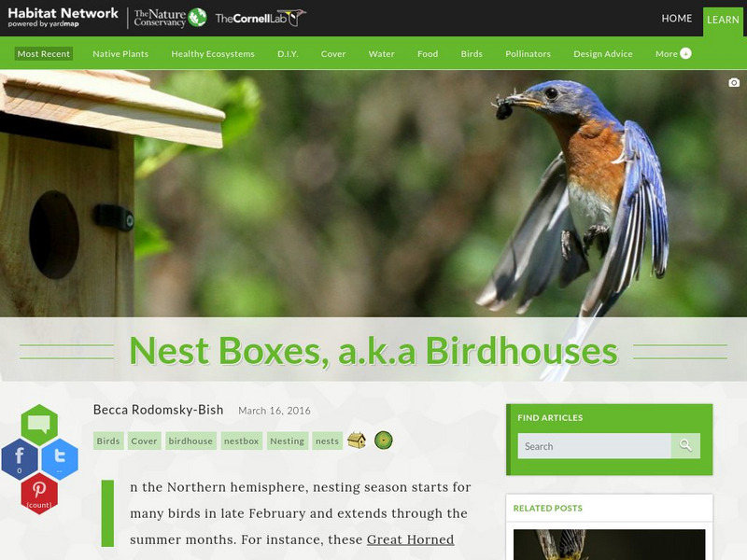Click the camera photo credit icon
This screenshot has width=747, height=560.
coord(734,82)
